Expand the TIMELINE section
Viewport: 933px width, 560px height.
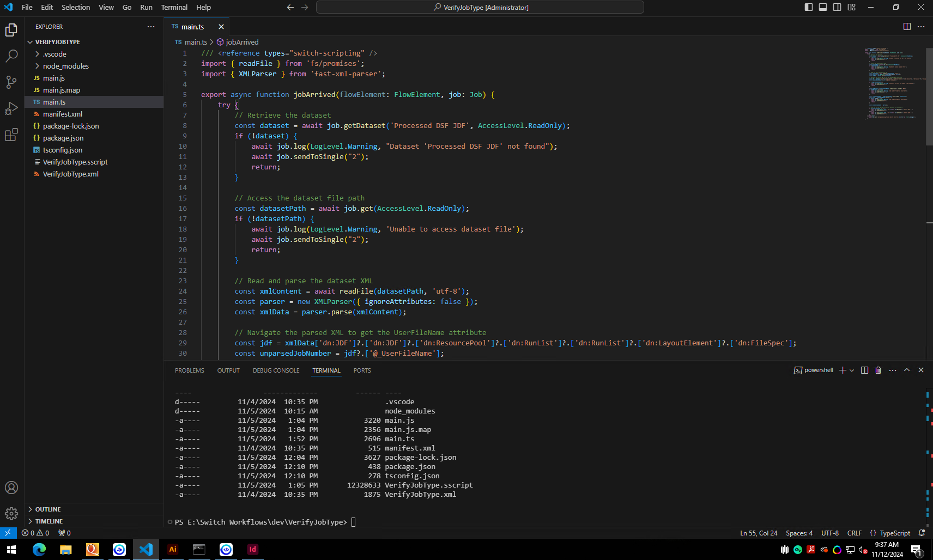[x=94, y=521]
